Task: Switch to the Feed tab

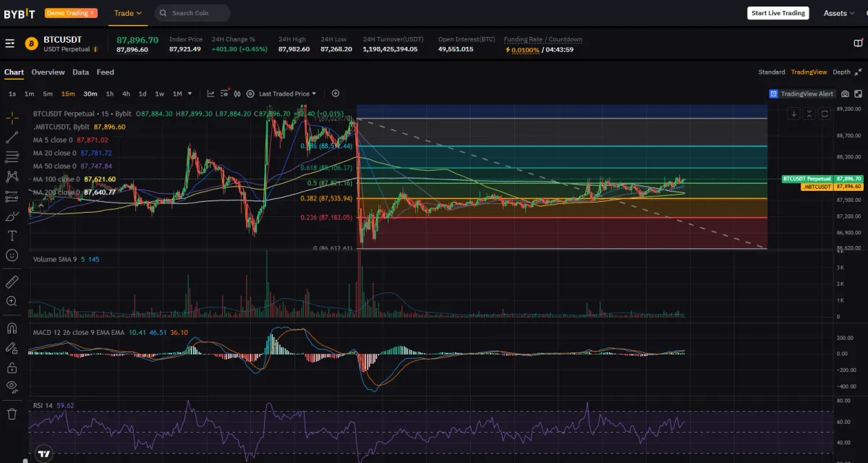Action: tap(106, 72)
